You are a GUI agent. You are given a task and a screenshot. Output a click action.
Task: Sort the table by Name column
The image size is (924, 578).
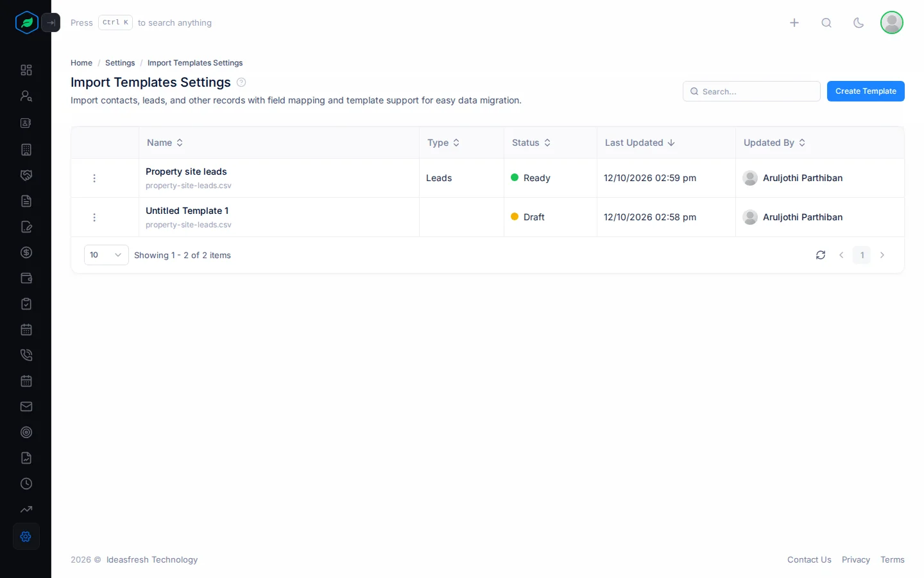[165, 143]
